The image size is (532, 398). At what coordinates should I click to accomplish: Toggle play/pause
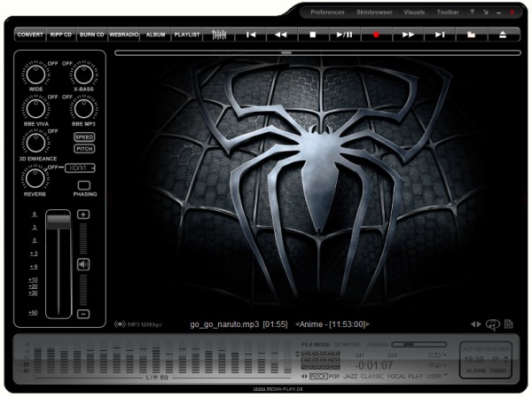(x=344, y=35)
